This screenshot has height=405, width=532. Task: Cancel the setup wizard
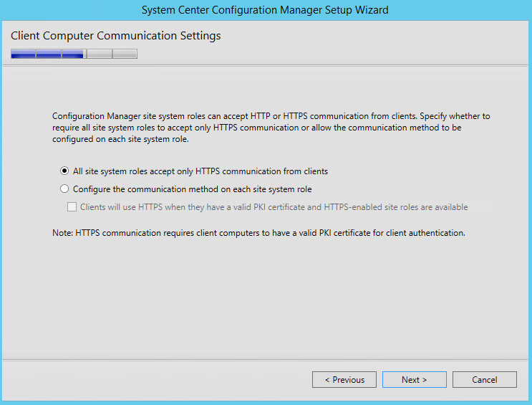tap(485, 379)
